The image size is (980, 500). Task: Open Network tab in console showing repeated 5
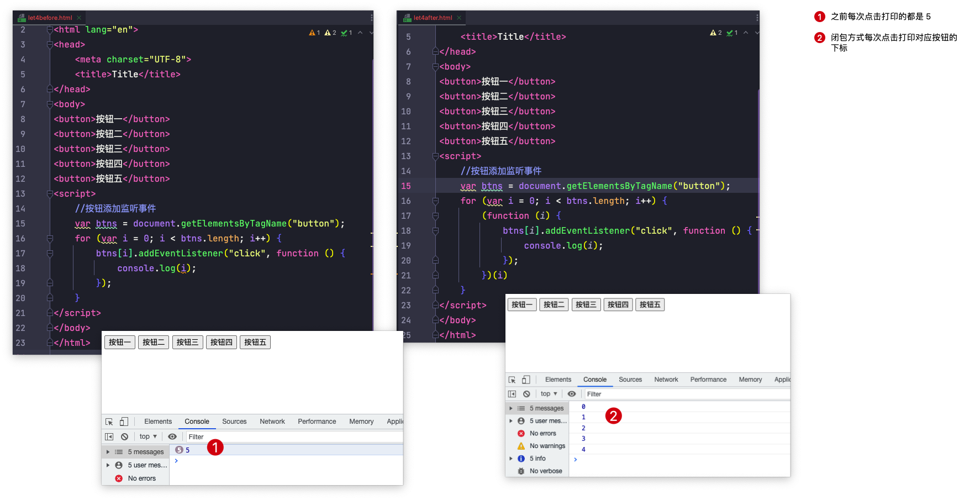272,422
